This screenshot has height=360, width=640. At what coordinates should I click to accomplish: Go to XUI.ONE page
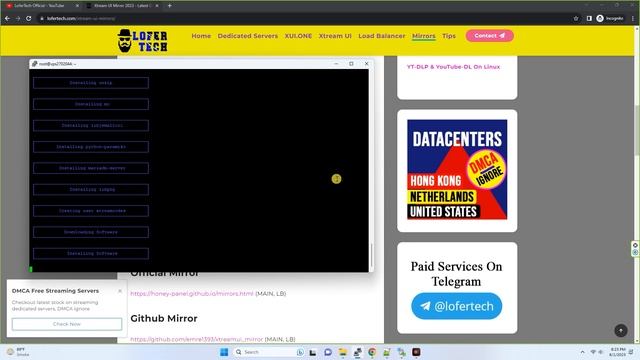298,36
